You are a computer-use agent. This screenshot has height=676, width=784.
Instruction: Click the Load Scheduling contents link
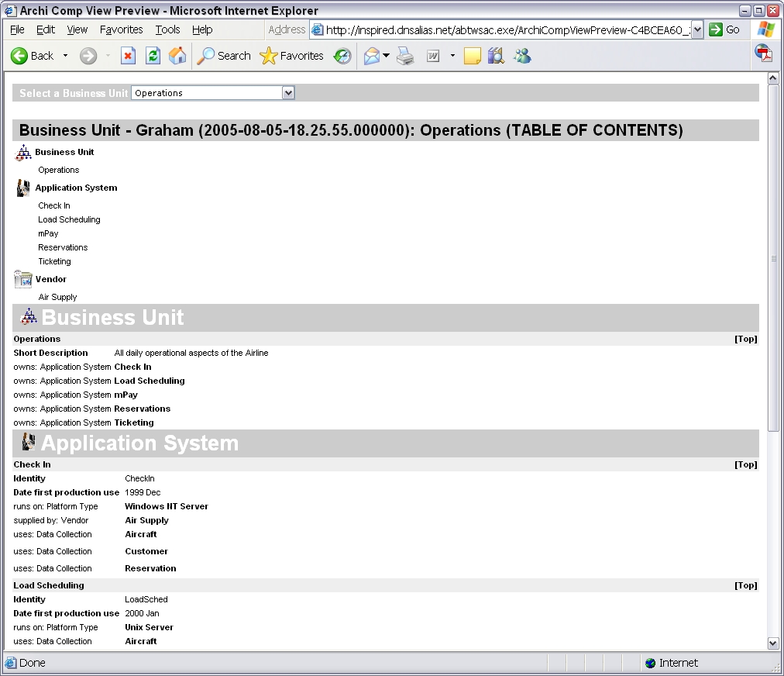(69, 219)
